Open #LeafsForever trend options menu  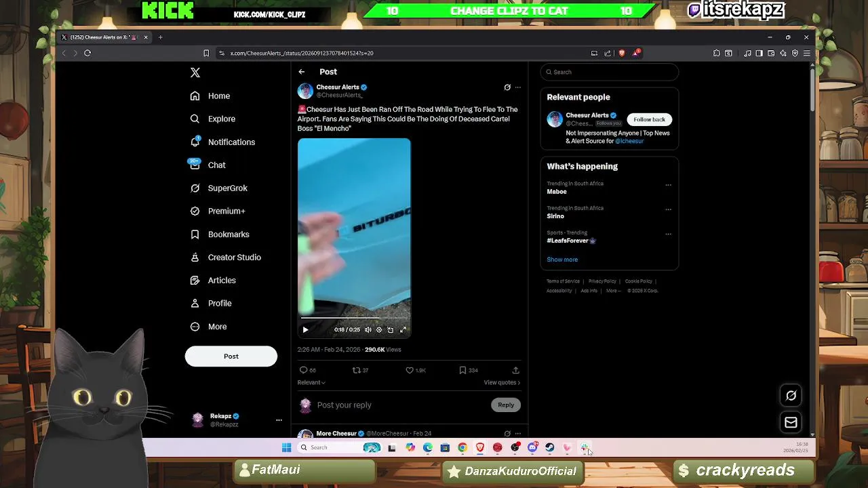point(668,234)
